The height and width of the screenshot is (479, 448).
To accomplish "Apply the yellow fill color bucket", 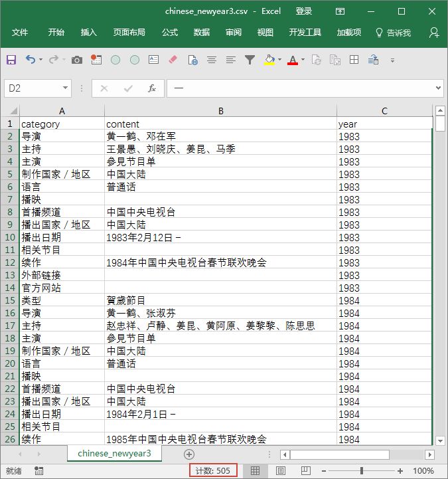I will pos(269,60).
